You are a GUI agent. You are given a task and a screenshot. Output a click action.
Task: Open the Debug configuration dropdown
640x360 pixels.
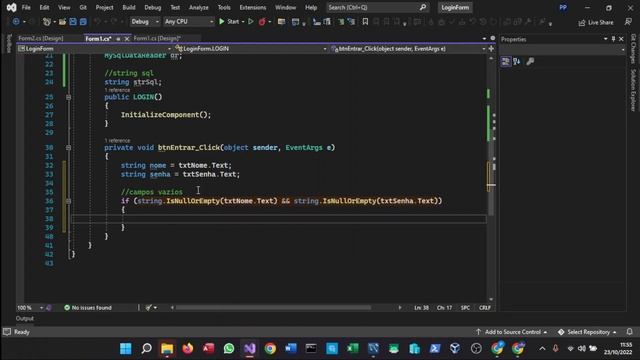pos(144,22)
